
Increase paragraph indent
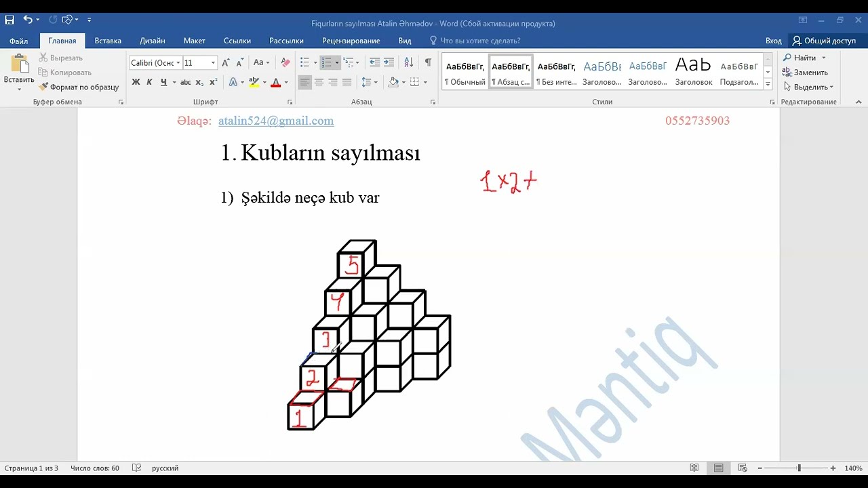pyautogui.click(x=389, y=62)
